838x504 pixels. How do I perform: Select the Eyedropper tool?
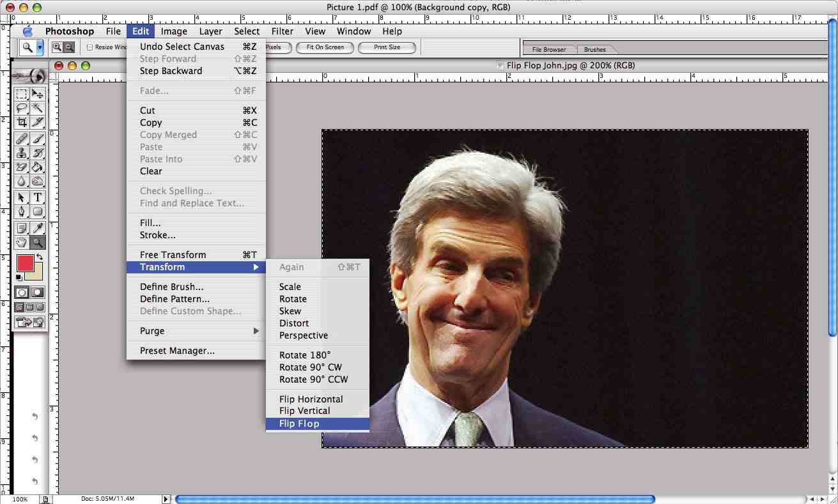[38, 228]
